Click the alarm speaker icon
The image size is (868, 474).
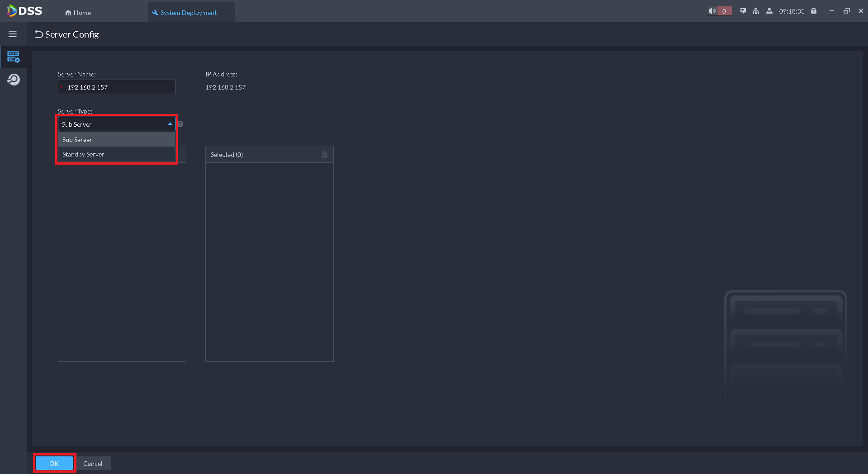coord(712,11)
